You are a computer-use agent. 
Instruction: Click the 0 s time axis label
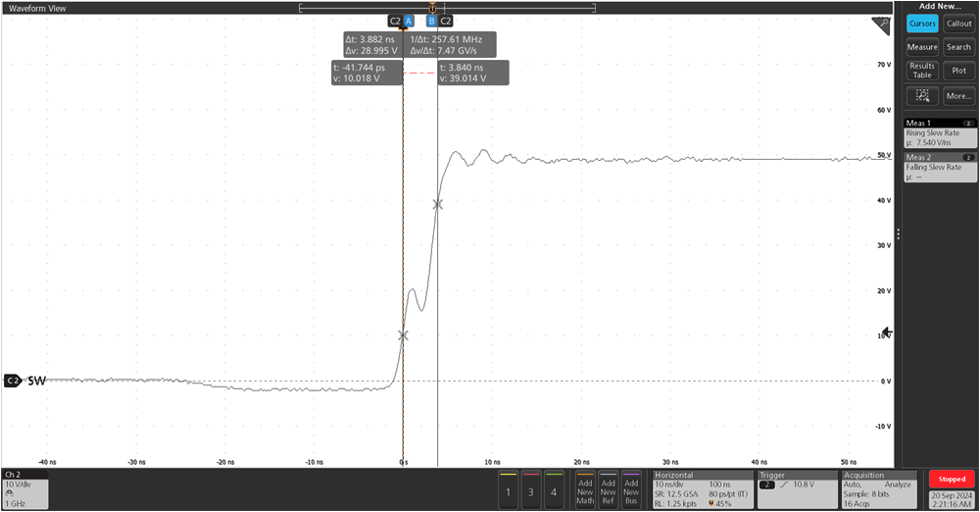pyautogui.click(x=404, y=463)
